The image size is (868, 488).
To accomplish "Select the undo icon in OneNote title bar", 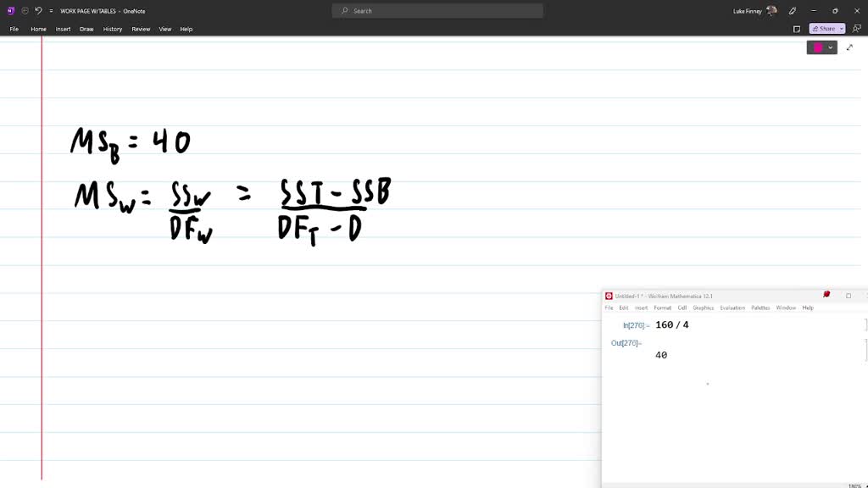I will (x=38, y=11).
